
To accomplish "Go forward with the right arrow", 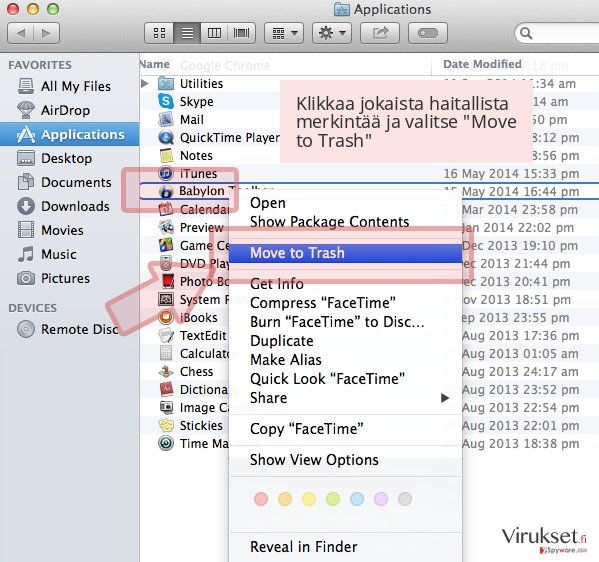I will tap(47, 33).
